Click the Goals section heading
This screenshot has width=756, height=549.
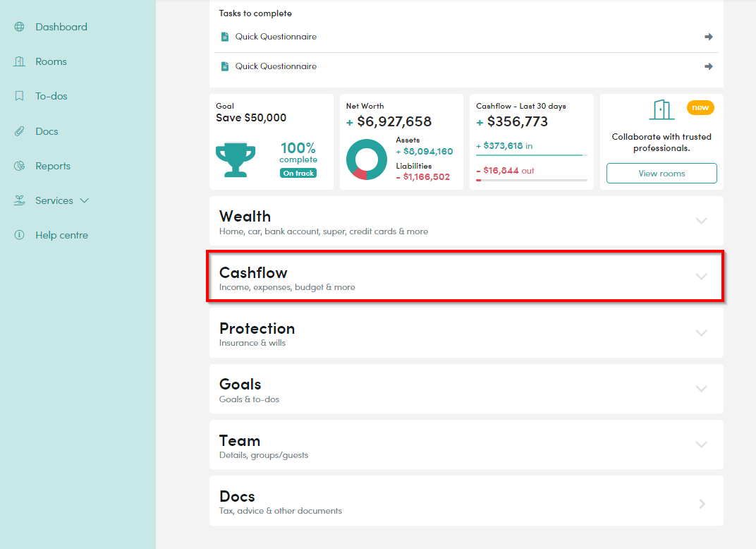(240, 385)
